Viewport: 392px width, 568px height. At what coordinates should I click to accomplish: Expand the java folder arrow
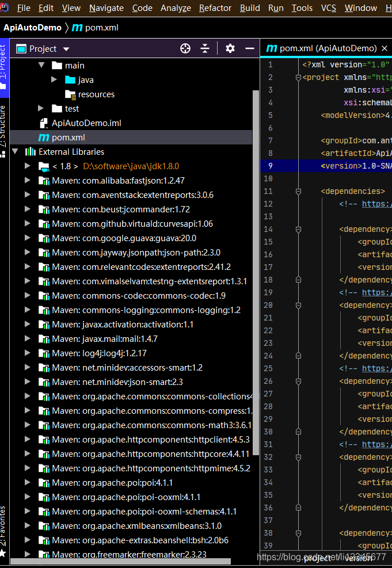tap(54, 79)
